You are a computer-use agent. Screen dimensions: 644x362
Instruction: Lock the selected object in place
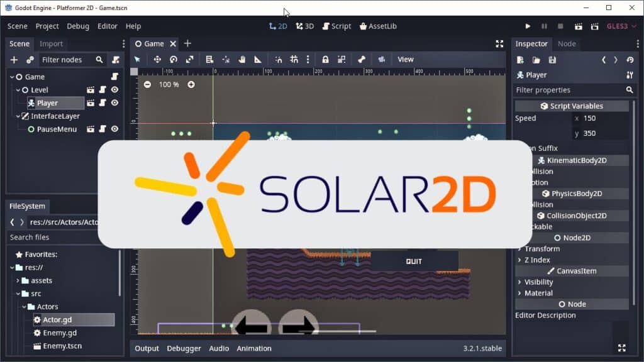pos(325,60)
